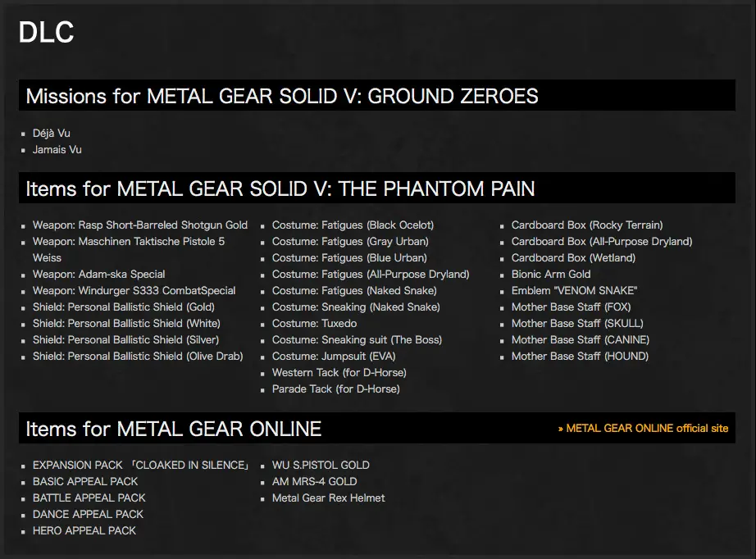Click Costume: Sneaking suit (The Boss)
Viewport: 756px width, 559px height.
tap(357, 339)
